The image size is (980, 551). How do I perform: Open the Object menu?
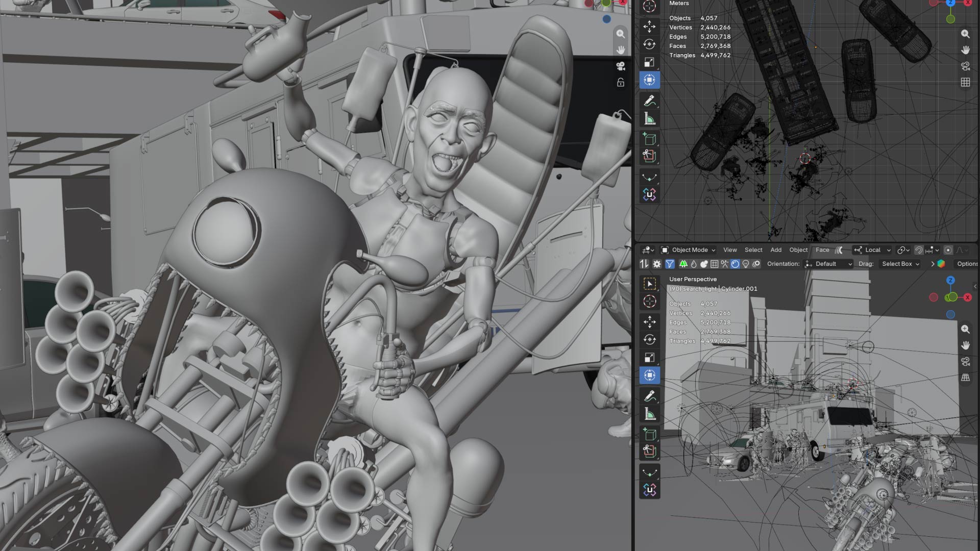pos(798,250)
